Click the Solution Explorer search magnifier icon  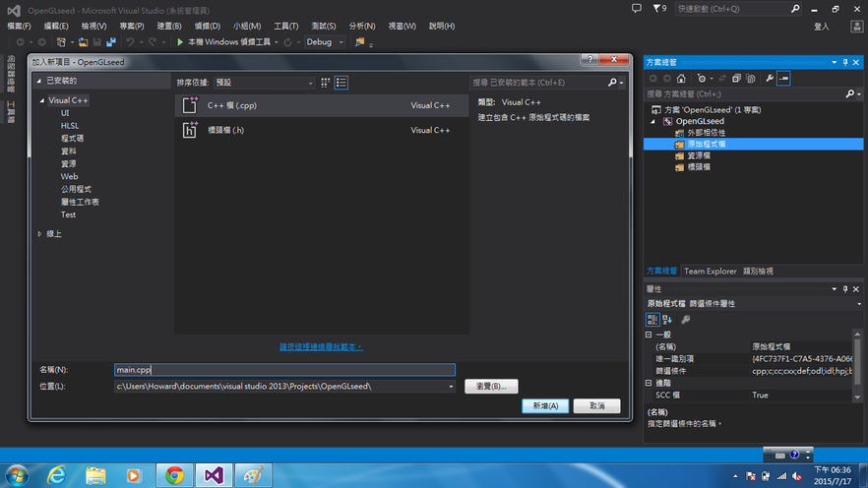click(850, 94)
